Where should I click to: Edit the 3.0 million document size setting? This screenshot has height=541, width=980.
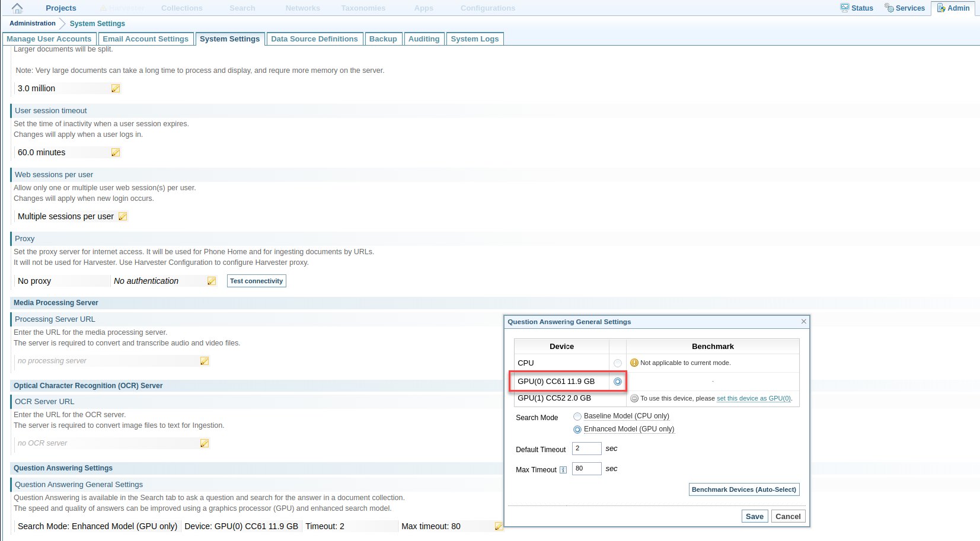point(116,88)
